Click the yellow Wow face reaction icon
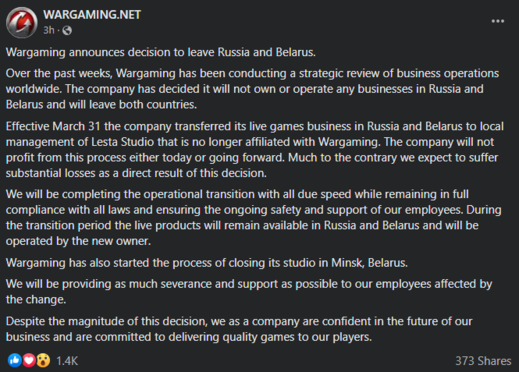Viewport: 519px width, 372px height. [x=43, y=360]
